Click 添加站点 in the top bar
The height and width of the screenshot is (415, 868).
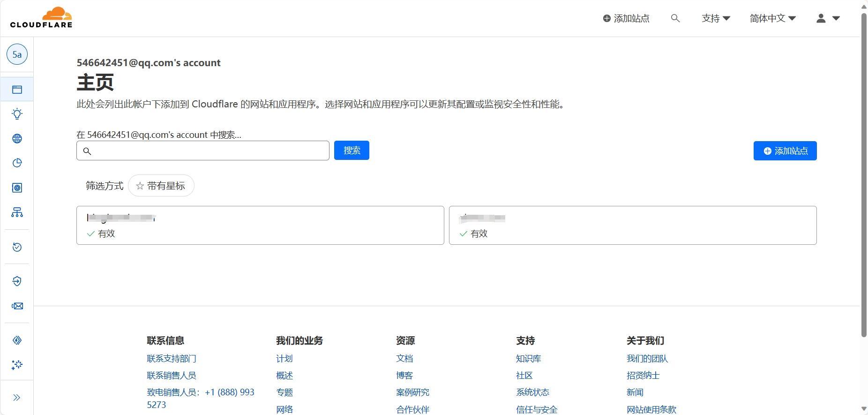click(x=626, y=18)
